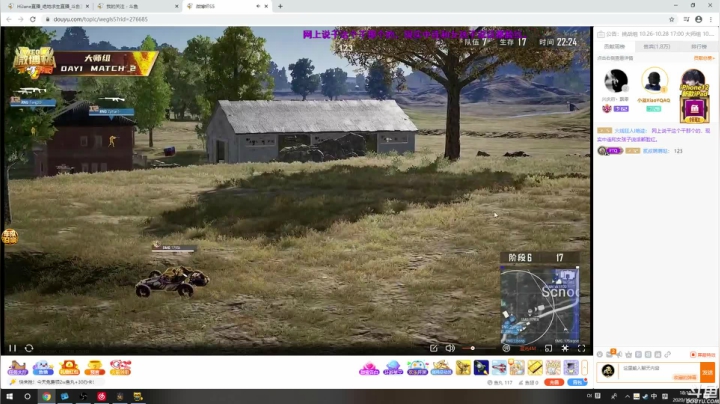Click the floating orange badge on left edge
The image size is (720, 404).
click(9, 236)
